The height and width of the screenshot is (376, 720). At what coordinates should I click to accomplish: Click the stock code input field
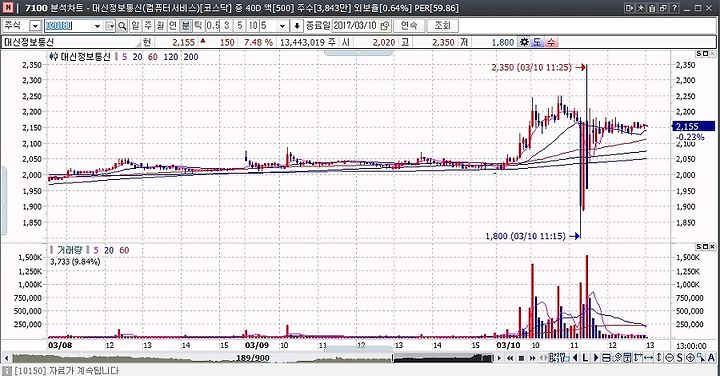[x=68, y=26]
